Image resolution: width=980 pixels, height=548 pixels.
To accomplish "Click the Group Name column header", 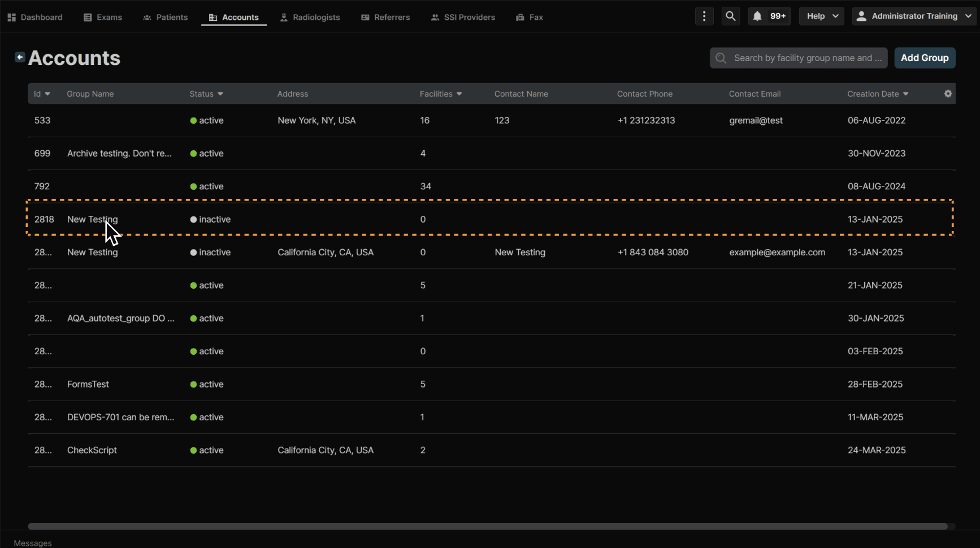I will (x=90, y=94).
